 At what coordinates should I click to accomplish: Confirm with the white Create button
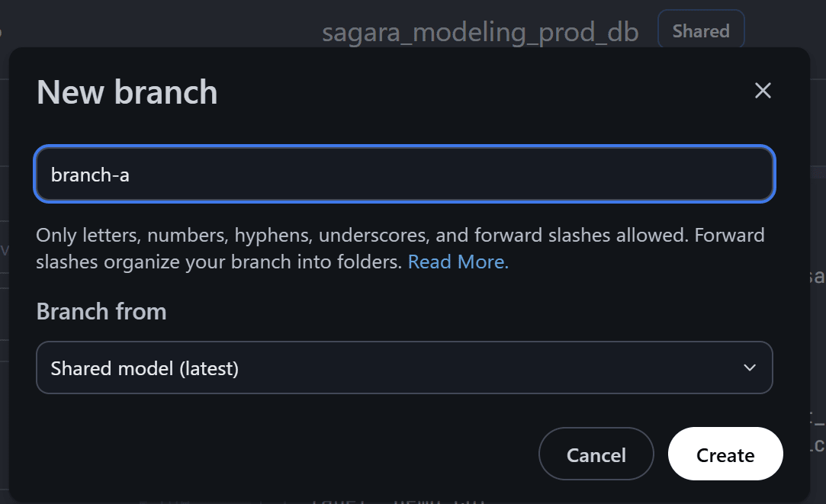point(725,454)
